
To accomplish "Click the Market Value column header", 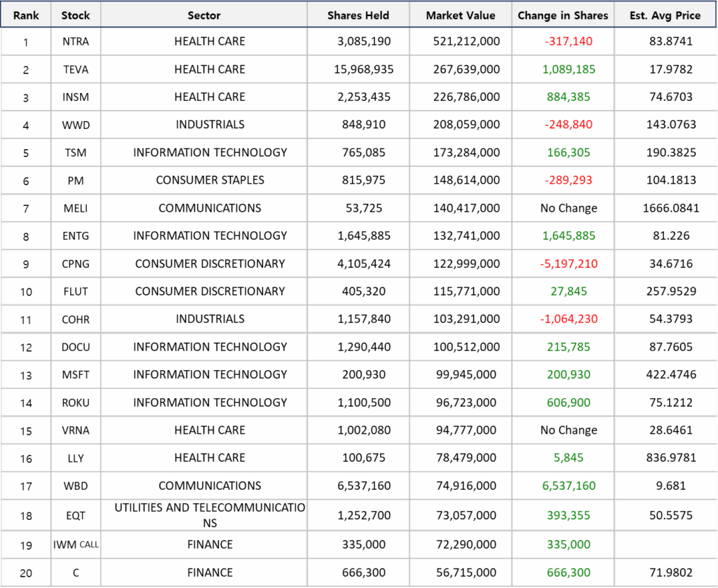I will [x=460, y=15].
